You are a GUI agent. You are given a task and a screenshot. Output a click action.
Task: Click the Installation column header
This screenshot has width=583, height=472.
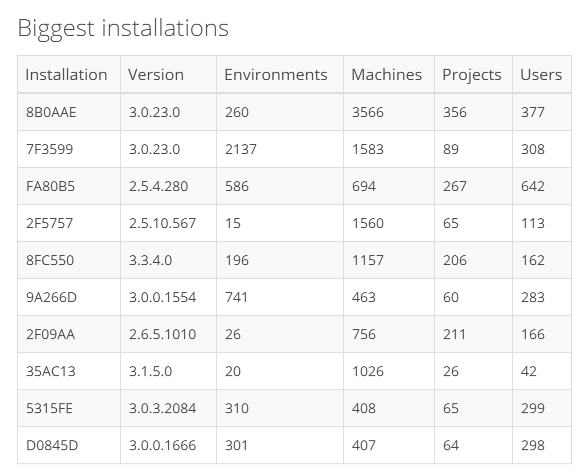coord(66,75)
